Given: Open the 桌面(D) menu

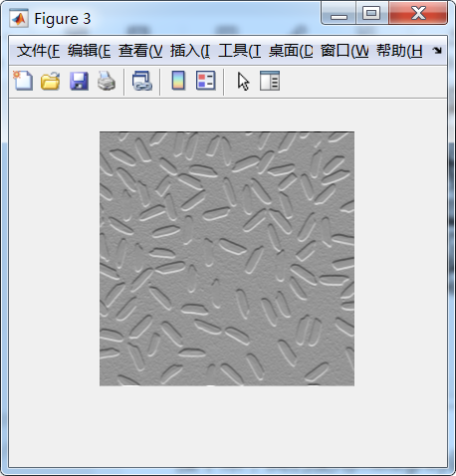Looking at the screenshot, I should click(x=291, y=51).
